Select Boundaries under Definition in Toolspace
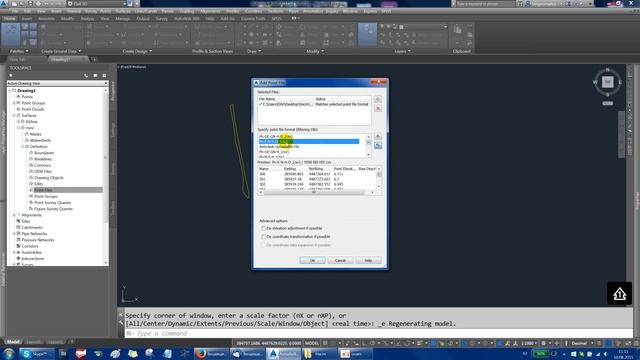640x360 pixels. pyautogui.click(x=44, y=153)
